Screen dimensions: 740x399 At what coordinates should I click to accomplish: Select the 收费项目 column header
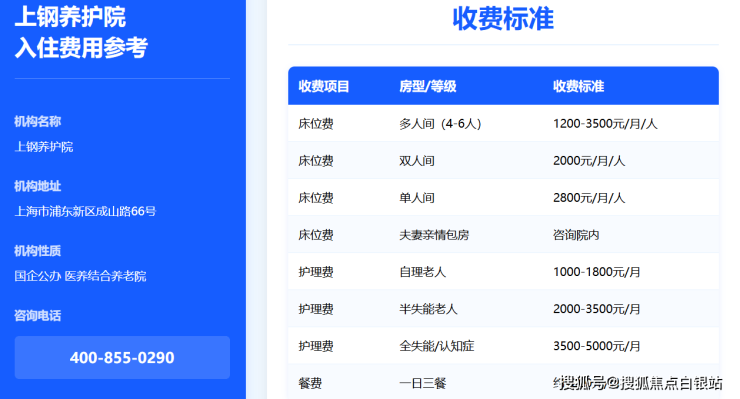pos(324,86)
